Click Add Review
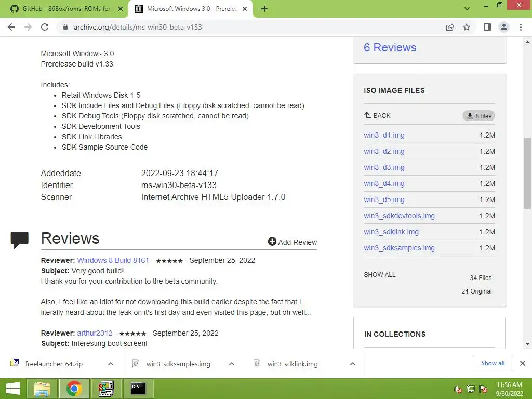 [x=292, y=242]
